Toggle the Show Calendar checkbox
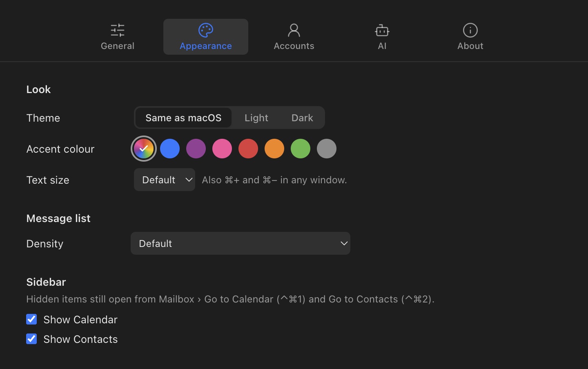The height and width of the screenshot is (369, 588). coord(31,319)
